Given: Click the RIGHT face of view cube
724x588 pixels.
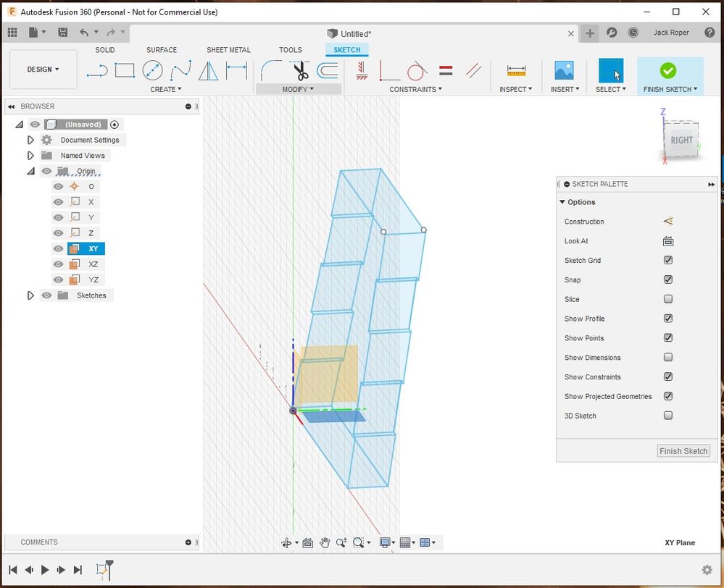Looking at the screenshot, I should pyautogui.click(x=681, y=140).
